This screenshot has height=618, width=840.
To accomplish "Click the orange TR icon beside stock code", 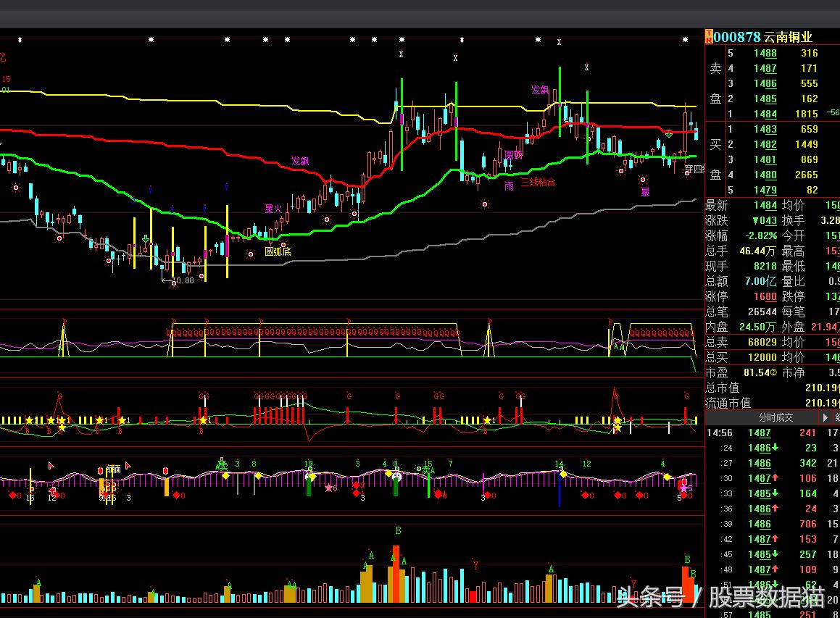I will [709, 36].
